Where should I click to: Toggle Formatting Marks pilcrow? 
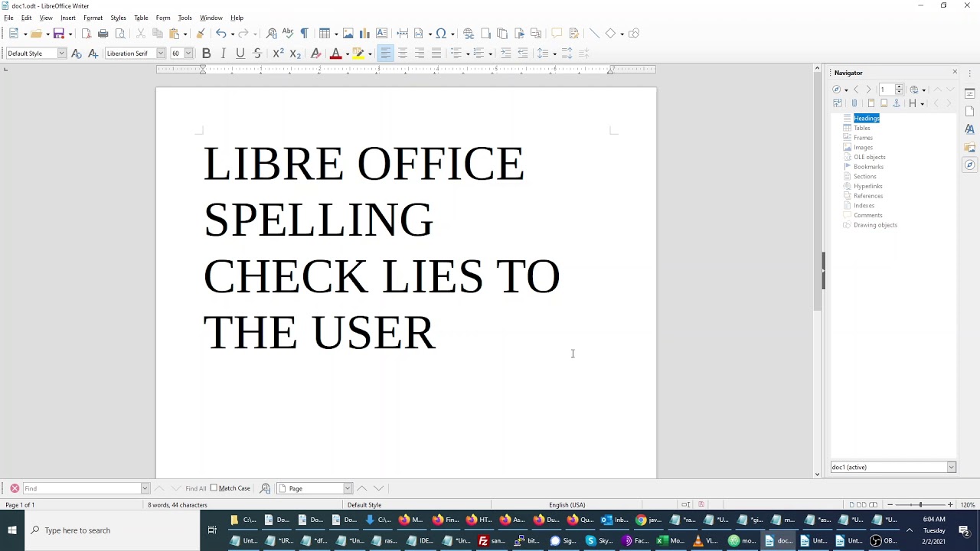[x=305, y=34]
